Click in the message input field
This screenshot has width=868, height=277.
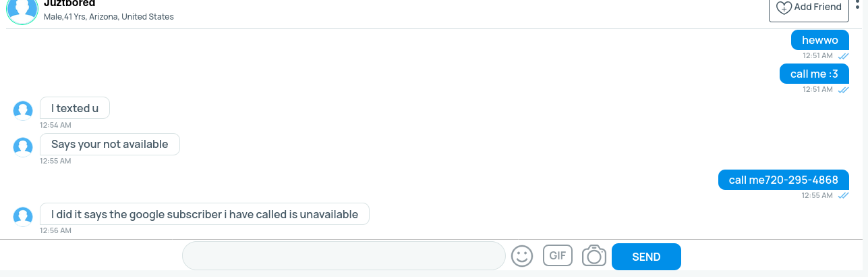[x=343, y=256]
